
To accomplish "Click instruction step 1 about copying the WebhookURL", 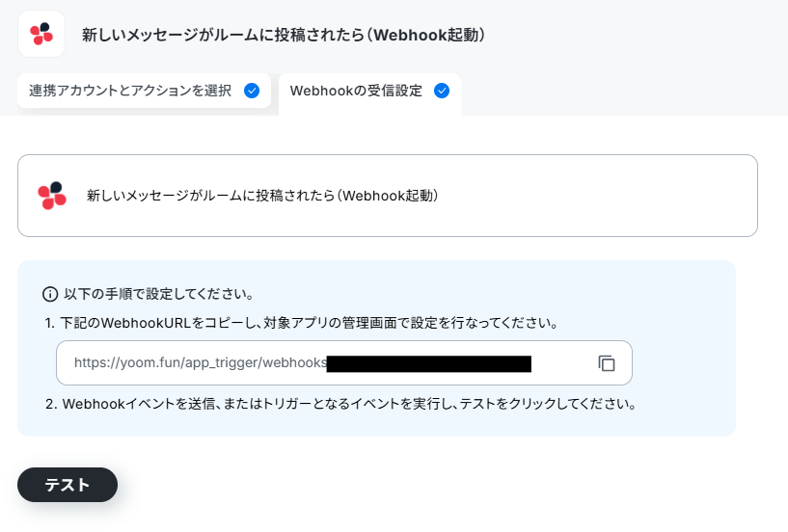I will point(302,323).
